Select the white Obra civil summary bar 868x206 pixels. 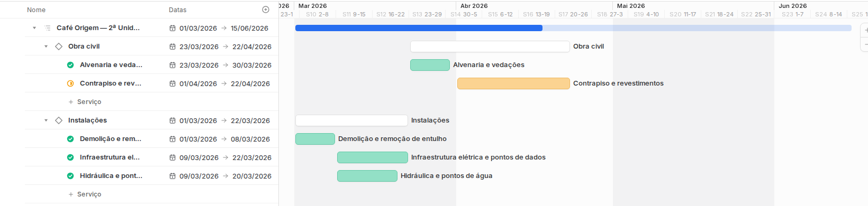(490, 46)
